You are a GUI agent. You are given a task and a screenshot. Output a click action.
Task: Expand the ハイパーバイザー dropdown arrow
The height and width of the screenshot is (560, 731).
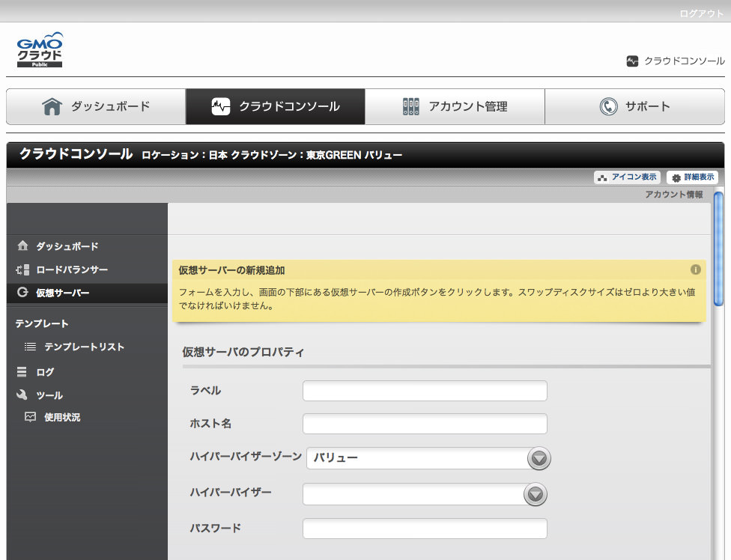[535, 494]
